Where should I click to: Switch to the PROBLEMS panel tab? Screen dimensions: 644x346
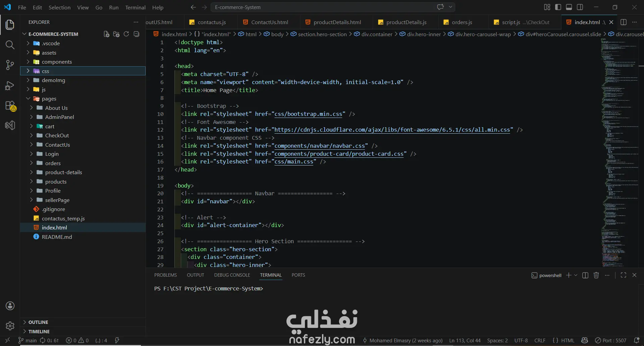click(165, 275)
